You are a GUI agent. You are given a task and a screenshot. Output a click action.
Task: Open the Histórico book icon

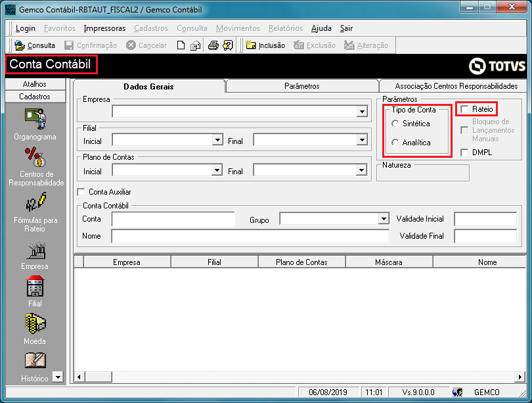35,360
